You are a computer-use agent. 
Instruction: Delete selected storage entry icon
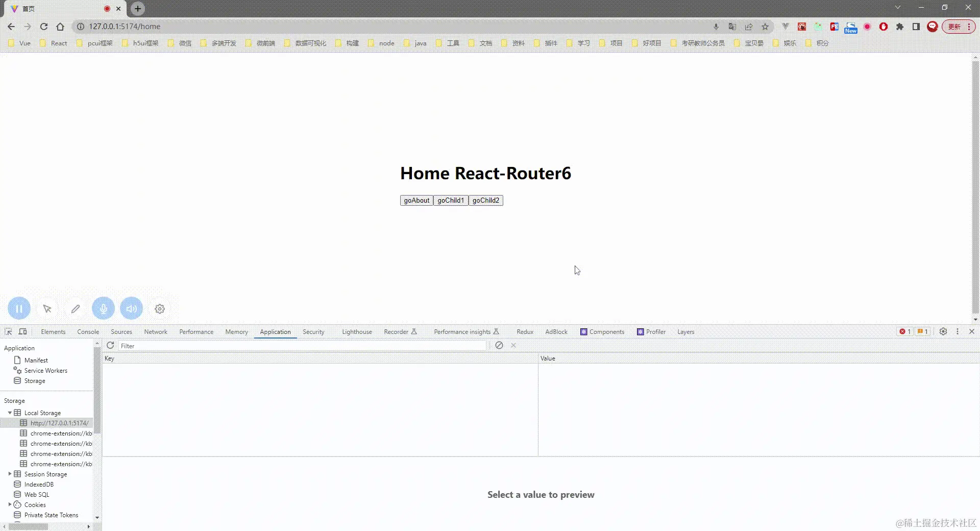tap(513, 346)
